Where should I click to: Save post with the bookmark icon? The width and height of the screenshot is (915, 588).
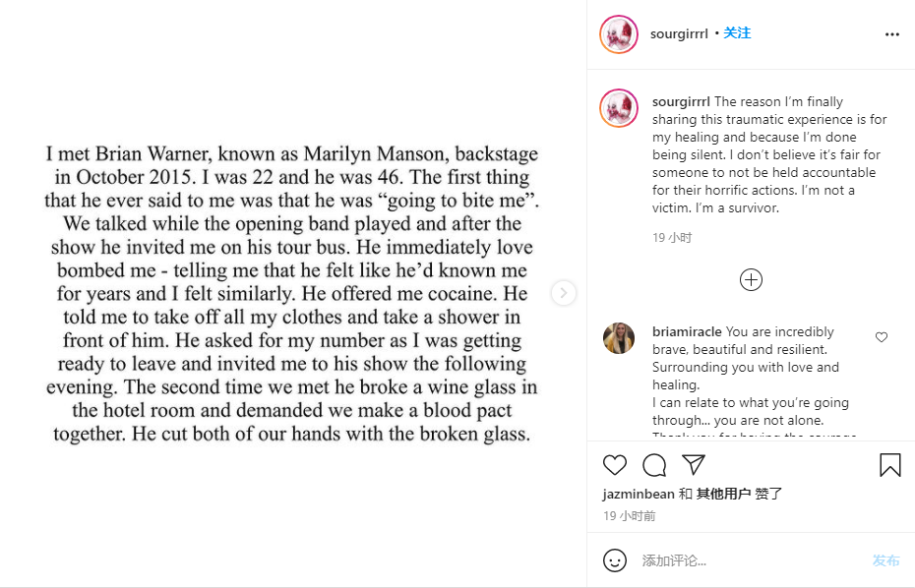[889, 465]
